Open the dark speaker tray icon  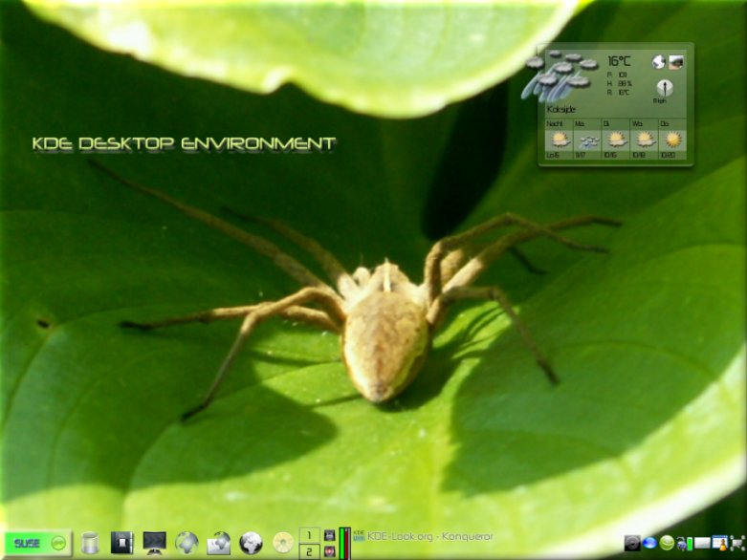click(x=632, y=543)
